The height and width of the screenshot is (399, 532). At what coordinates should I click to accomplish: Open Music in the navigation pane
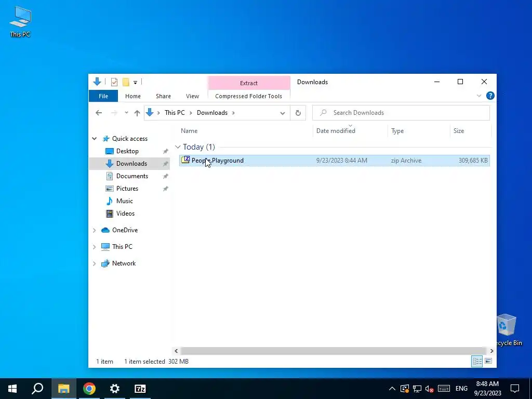point(124,201)
